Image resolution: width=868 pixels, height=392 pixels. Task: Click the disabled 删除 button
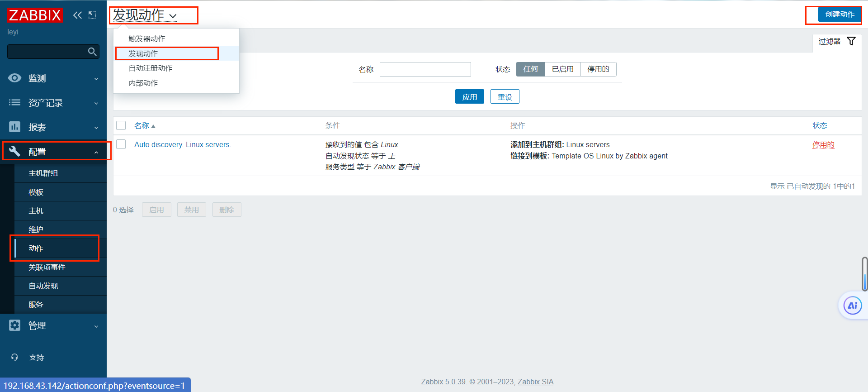226,210
